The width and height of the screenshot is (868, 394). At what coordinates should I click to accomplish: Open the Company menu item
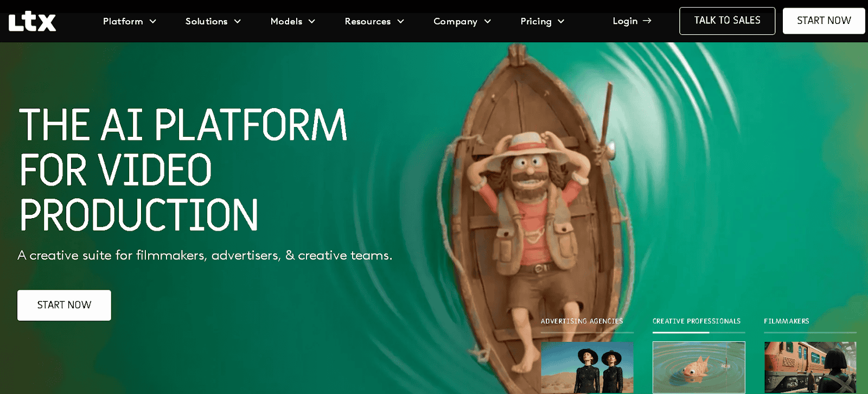coord(455,21)
